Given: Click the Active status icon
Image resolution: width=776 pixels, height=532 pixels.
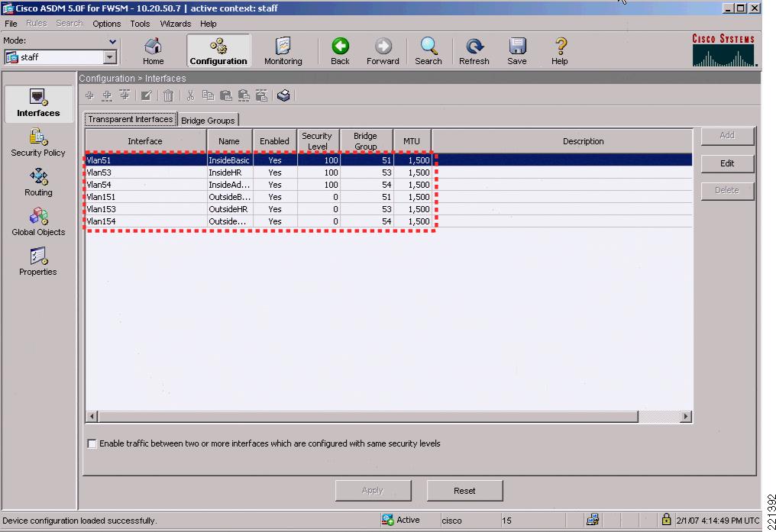Looking at the screenshot, I should coord(387,520).
